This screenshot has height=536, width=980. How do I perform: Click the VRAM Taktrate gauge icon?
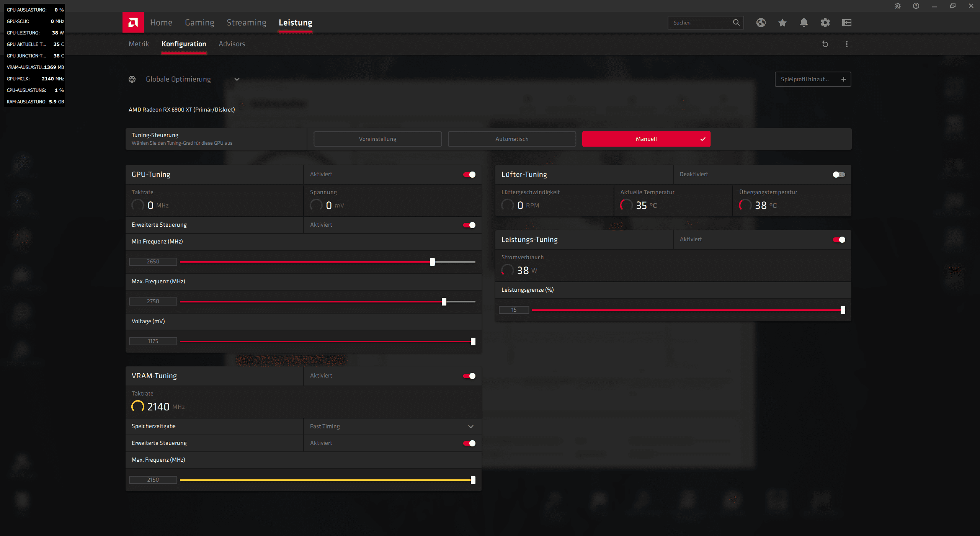138,406
